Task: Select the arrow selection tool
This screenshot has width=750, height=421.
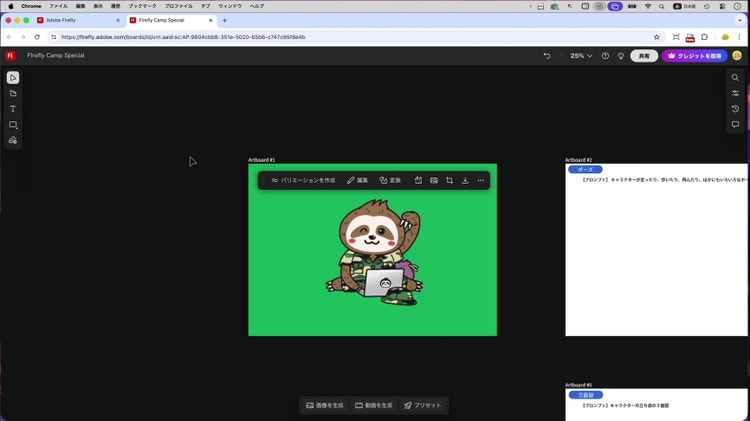Action: click(x=13, y=78)
